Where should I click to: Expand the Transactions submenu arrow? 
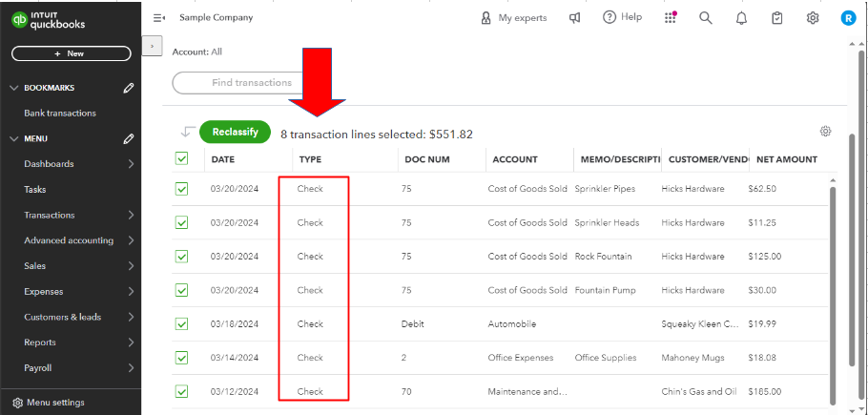pos(131,215)
